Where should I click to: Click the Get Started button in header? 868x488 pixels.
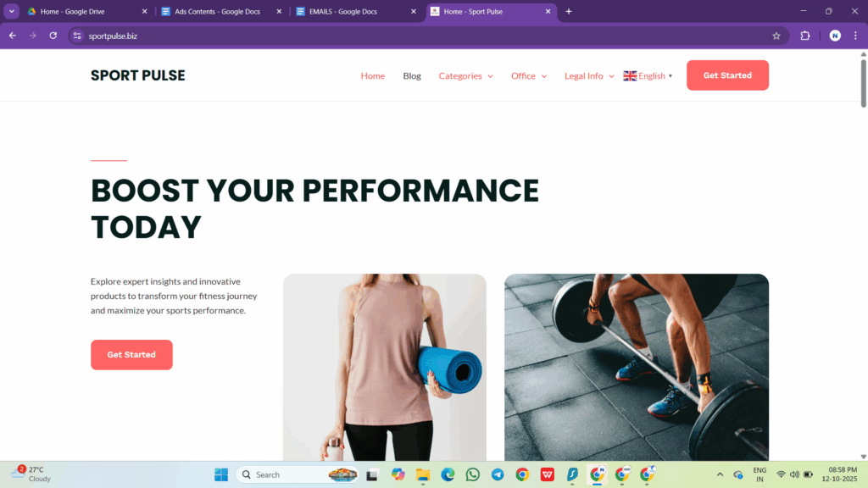(727, 75)
